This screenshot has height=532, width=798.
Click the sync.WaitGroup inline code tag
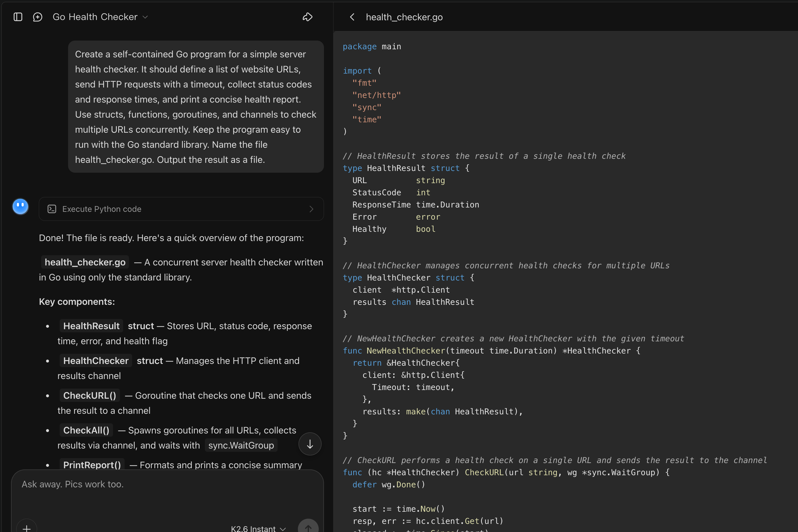[x=241, y=445]
